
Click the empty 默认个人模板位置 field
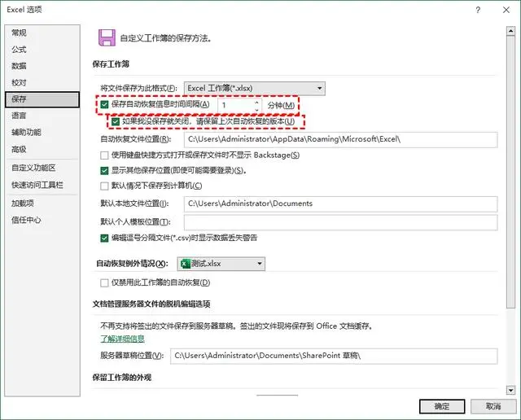pos(340,222)
